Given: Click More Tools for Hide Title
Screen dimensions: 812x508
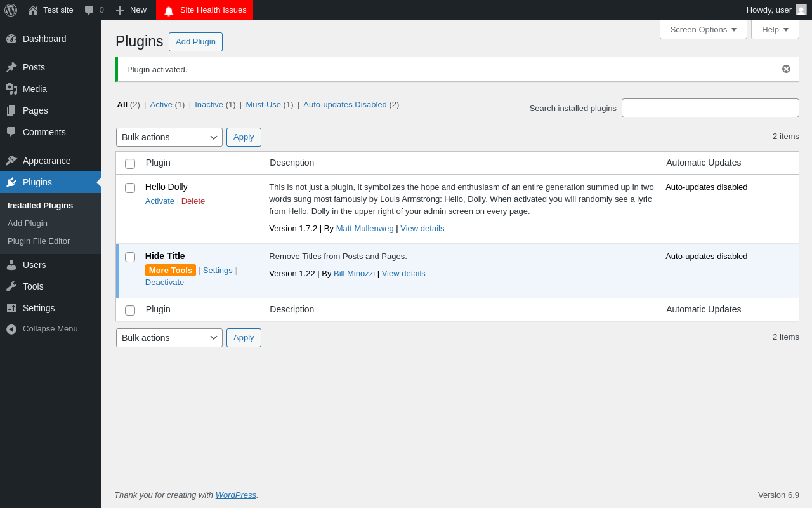Looking at the screenshot, I should 171,271.
